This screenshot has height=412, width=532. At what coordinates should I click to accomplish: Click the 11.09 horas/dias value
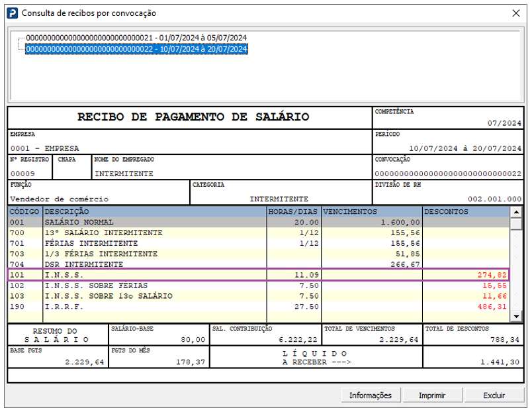click(307, 275)
